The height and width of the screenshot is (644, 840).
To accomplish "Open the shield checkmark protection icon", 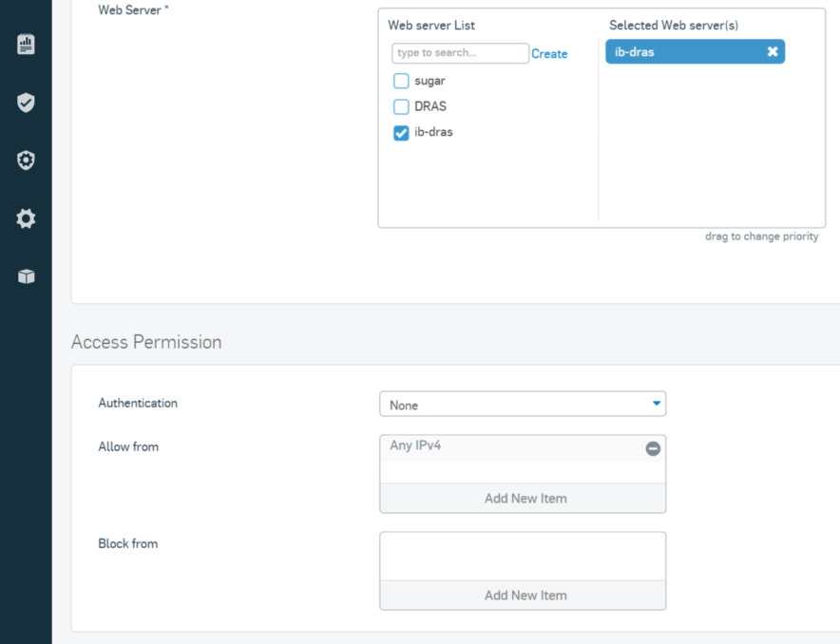I will coord(26,103).
